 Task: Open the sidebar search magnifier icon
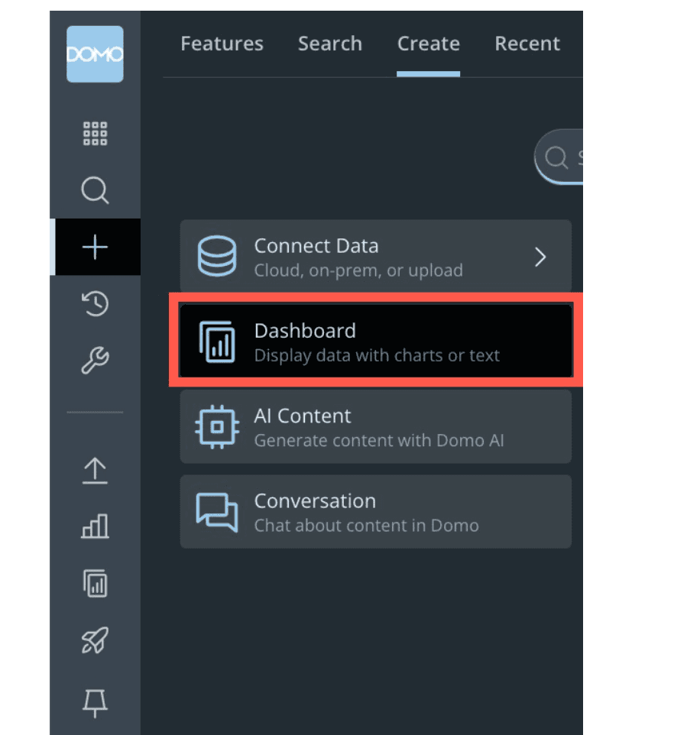[x=96, y=190]
